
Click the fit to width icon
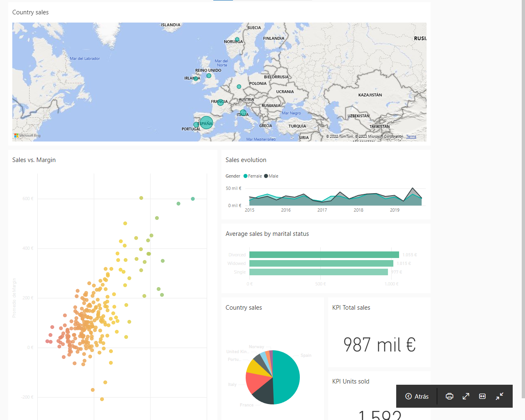482,396
